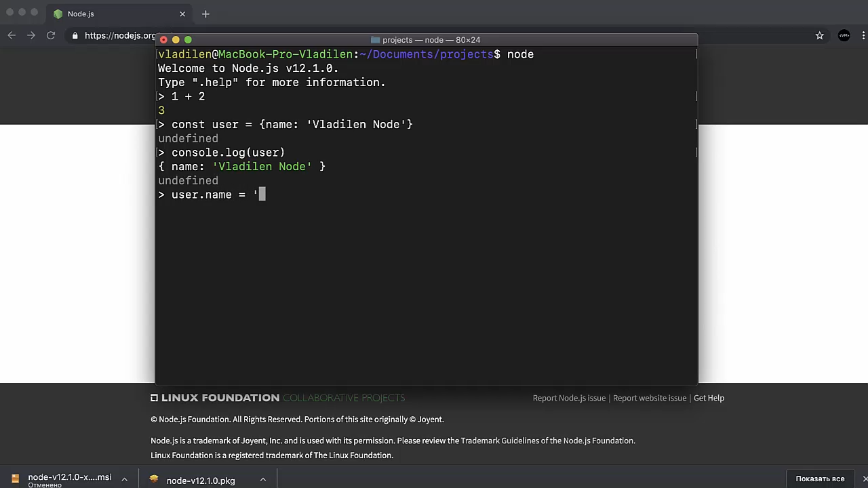The width and height of the screenshot is (868, 488).
Task: Close the terminal window
Action: (x=163, y=40)
